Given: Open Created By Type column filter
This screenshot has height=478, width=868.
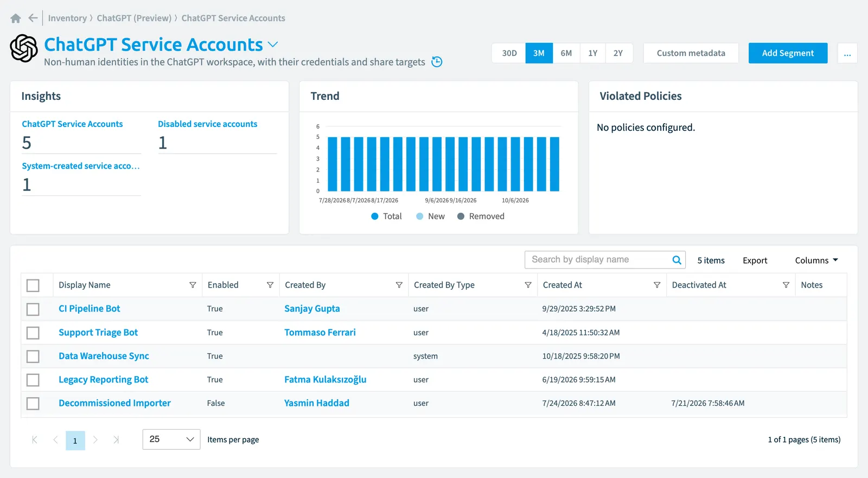Looking at the screenshot, I should click(528, 285).
